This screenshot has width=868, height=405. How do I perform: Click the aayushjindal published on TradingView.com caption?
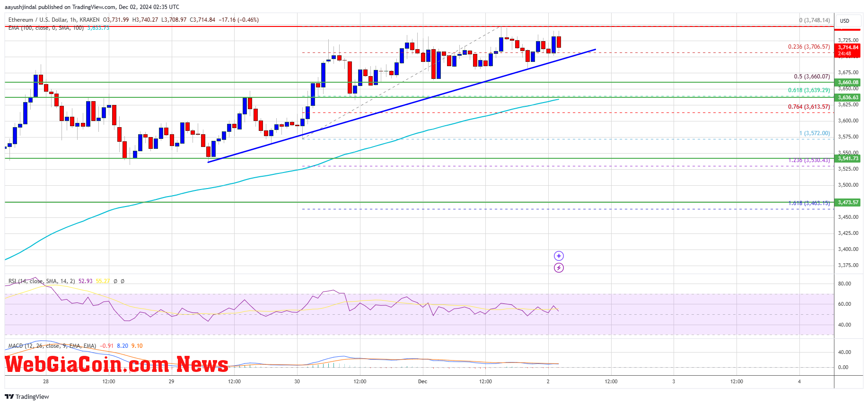(92, 7)
